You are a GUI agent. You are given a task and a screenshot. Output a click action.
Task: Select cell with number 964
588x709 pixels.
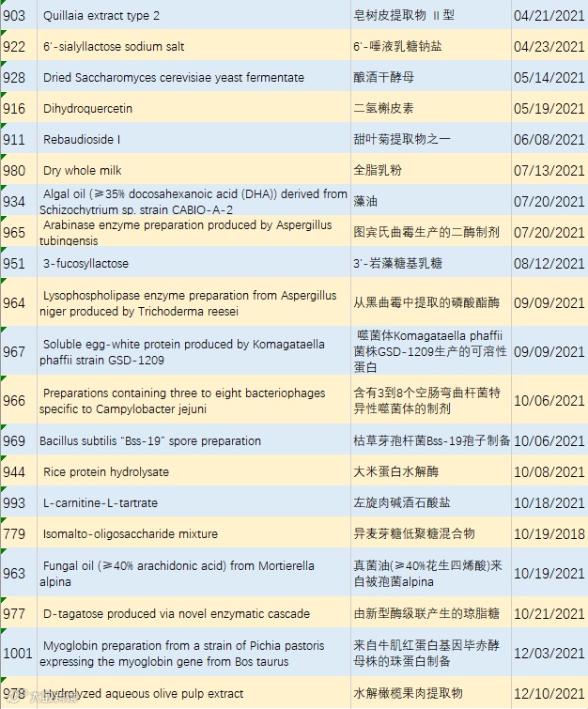[x=19, y=302]
